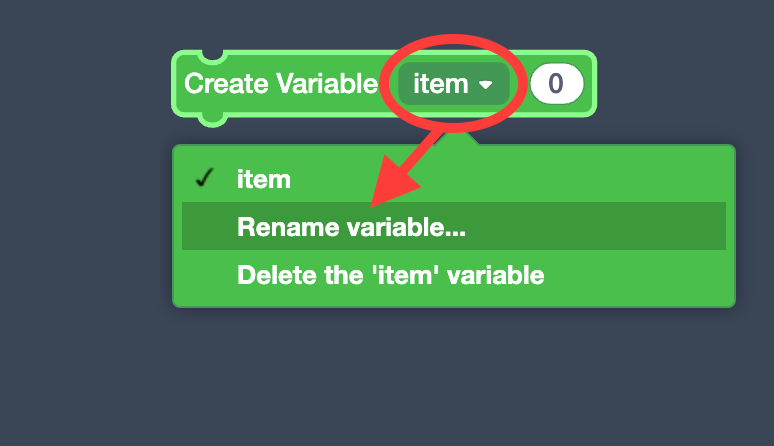Select the checked item variable option
Image resolution: width=774 pixels, height=446 pixels.
[264, 180]
